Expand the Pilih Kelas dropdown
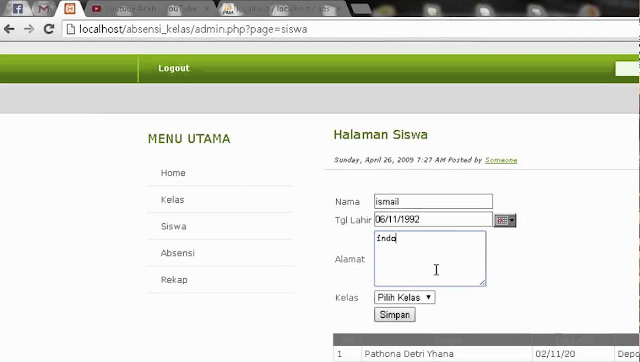The height and width of the screenshot is (362, 640). [x=404, y=297]
